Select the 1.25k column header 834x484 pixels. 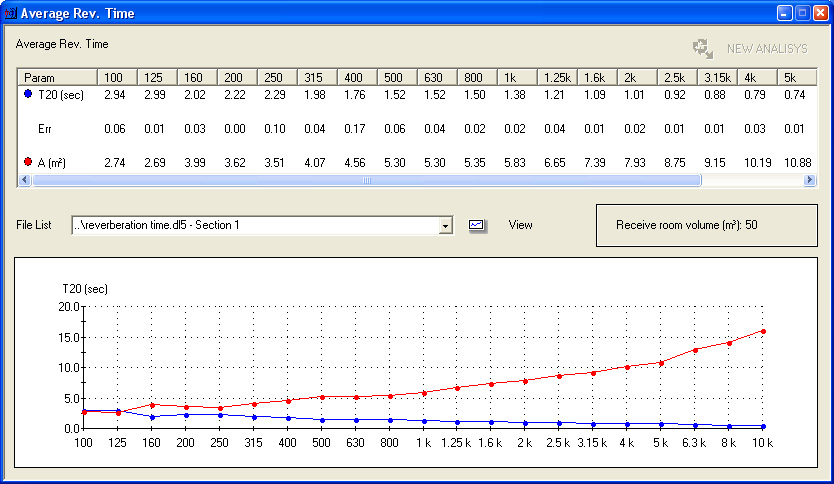(557, 78)
